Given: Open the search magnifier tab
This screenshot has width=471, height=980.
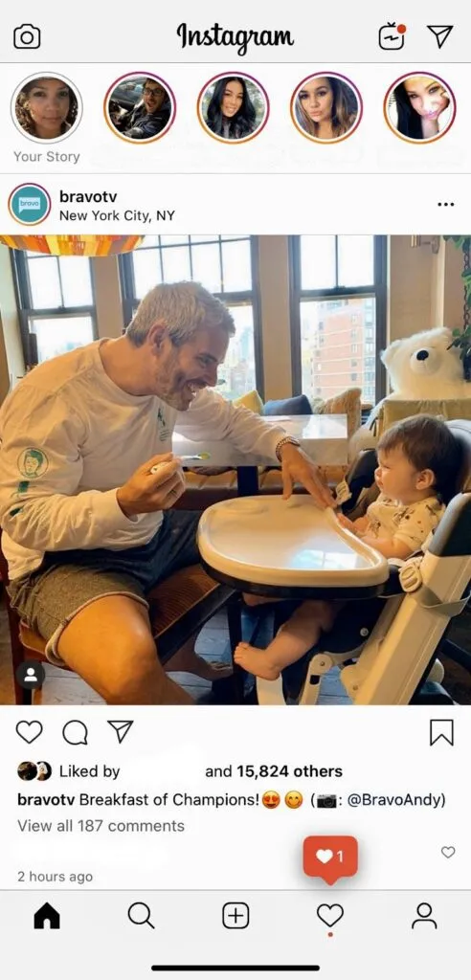Looking at the screenshot, I should click(x=141, y=916).
